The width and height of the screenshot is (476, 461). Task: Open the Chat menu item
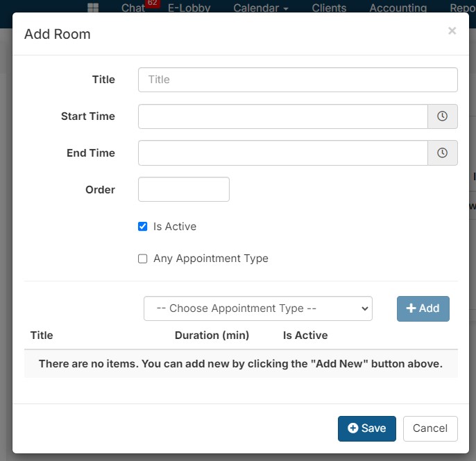pyautogui.click(x=133, y=8)
